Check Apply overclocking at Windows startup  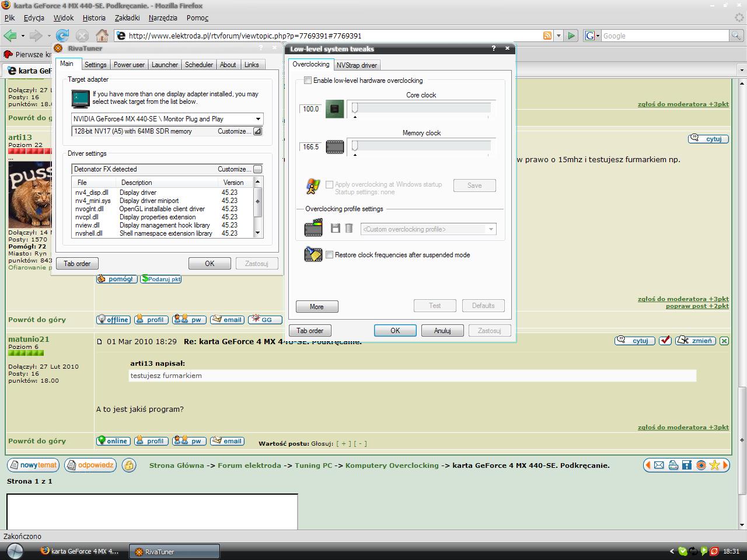(x=329, y=184)
